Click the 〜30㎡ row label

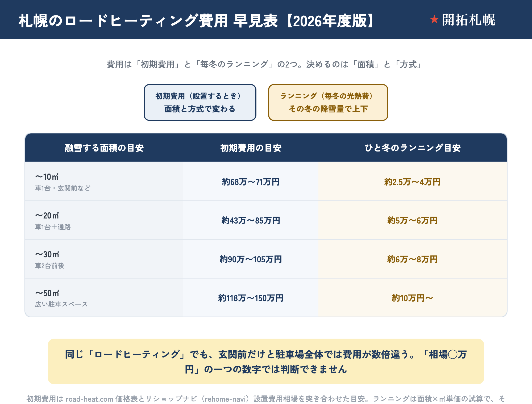[47, 254]
